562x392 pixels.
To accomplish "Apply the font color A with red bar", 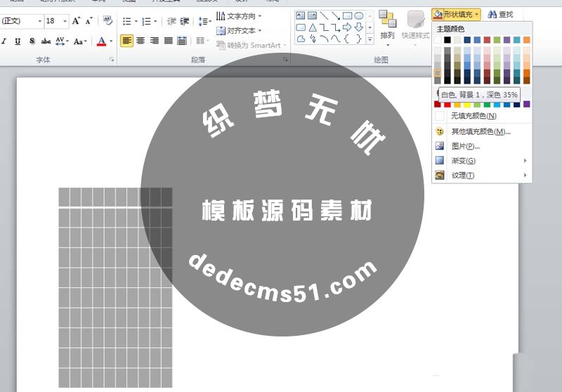I will click(101, 41).
